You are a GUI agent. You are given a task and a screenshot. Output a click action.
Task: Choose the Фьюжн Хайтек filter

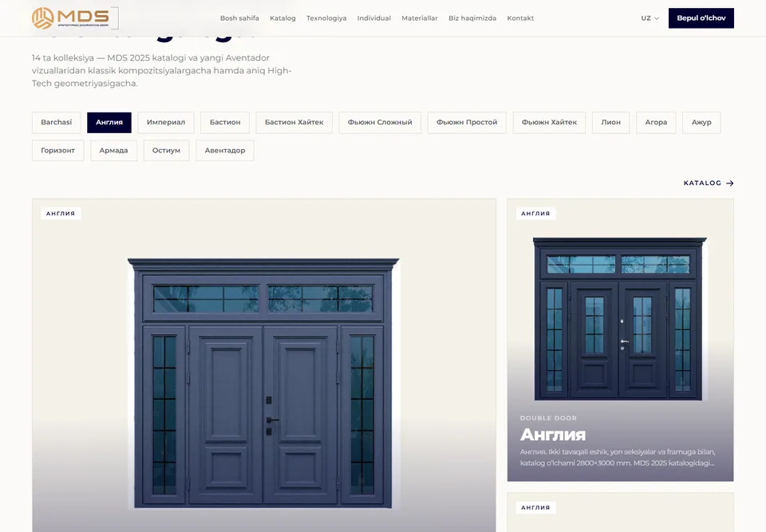point(549,123)
